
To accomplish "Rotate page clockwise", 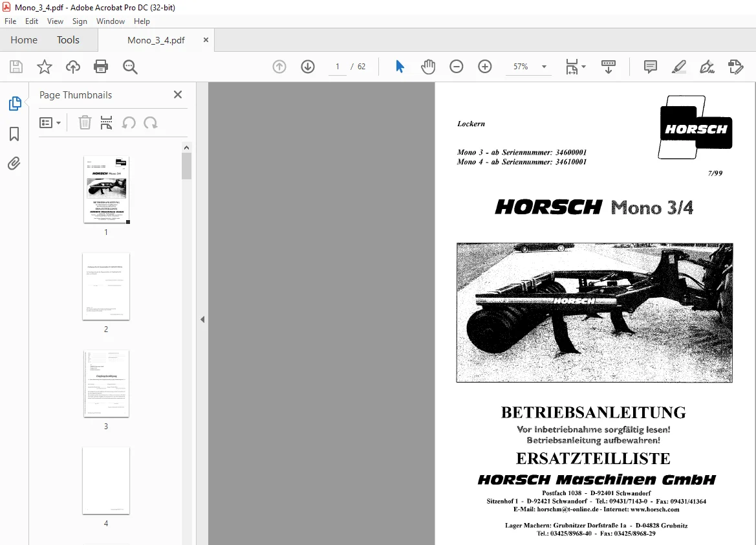I will coord(151,122).
